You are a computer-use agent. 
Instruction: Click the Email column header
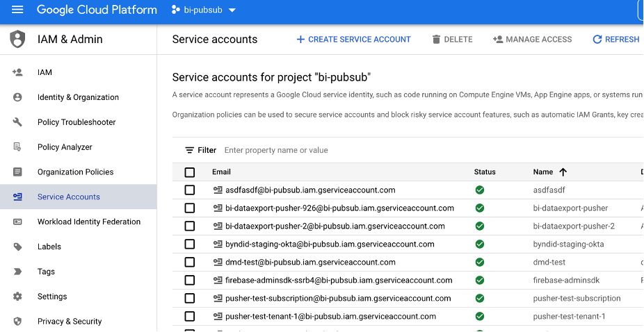tap(221, 172)
